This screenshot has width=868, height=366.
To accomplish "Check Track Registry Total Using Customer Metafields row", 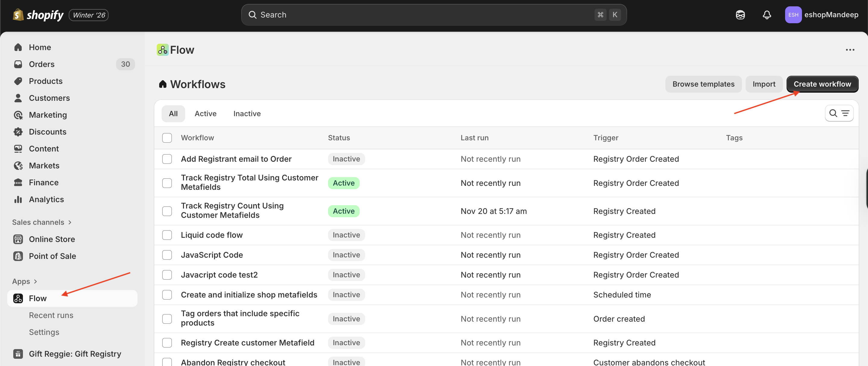I will (167, 183).
